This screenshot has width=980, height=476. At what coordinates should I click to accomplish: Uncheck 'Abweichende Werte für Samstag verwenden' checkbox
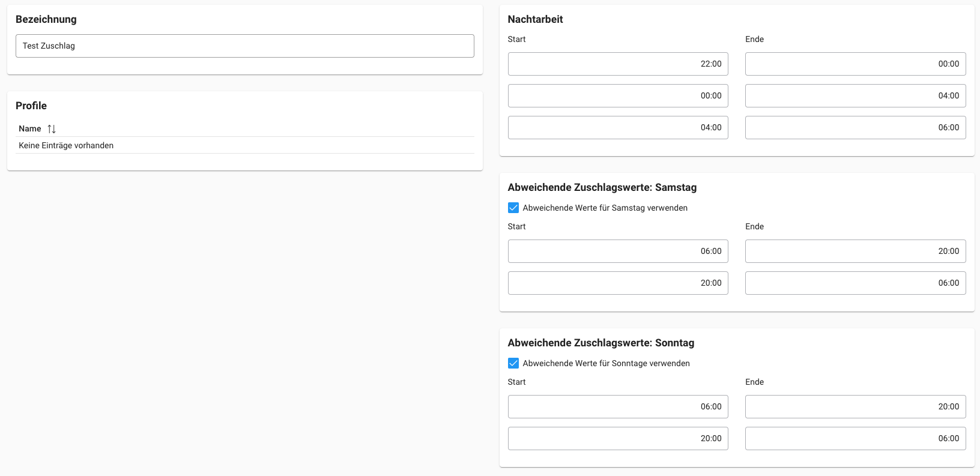(x=513, y=208)
